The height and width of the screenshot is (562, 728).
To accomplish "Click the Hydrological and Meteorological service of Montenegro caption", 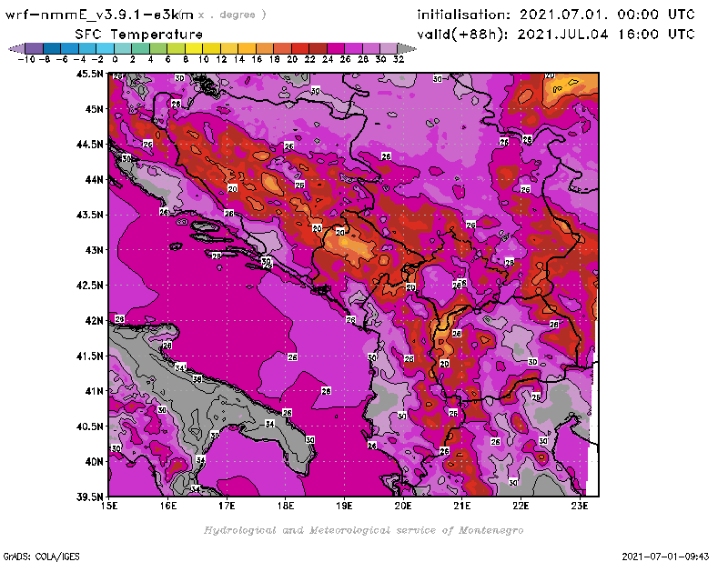I will [x=363, y=530].
